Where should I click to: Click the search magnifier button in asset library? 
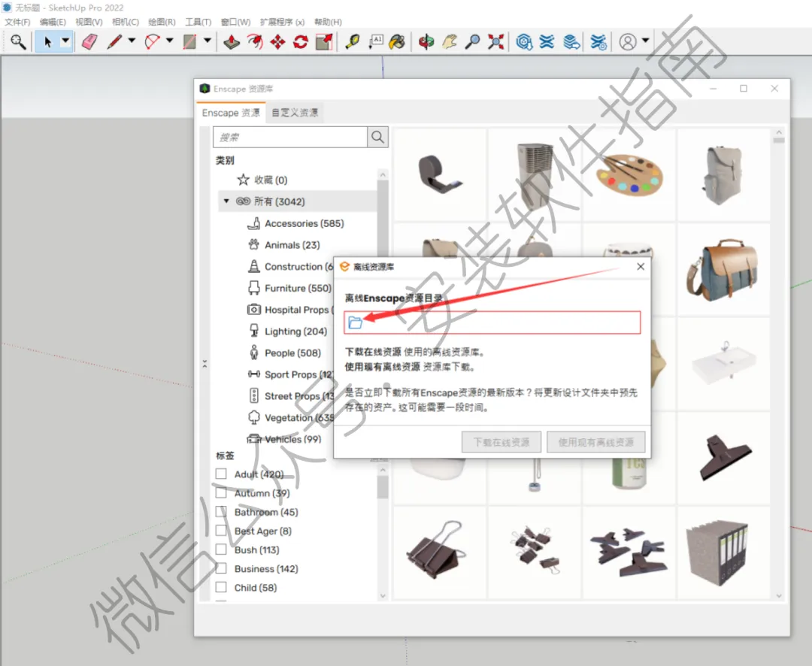378,138
